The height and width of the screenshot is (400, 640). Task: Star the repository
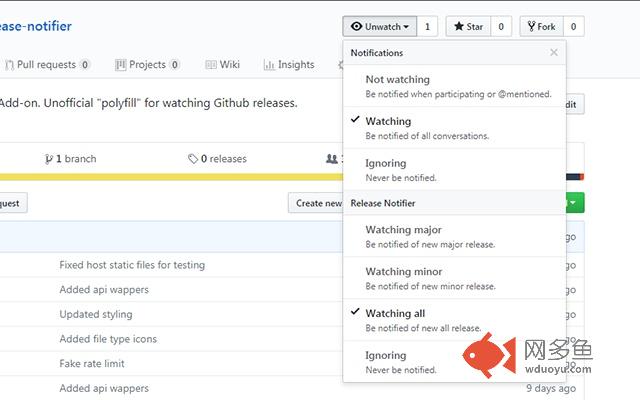(x=468, y=27)
